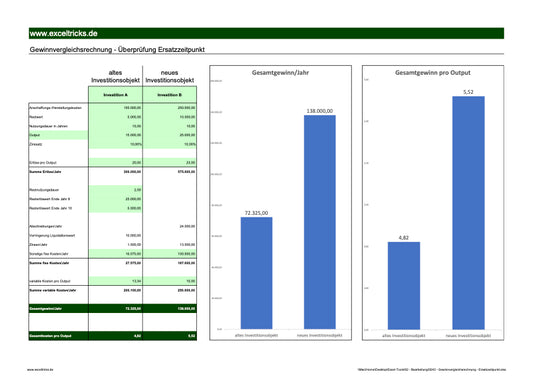Click the file path text in the footer
This screenshot has width=533, height=377.
432,370
